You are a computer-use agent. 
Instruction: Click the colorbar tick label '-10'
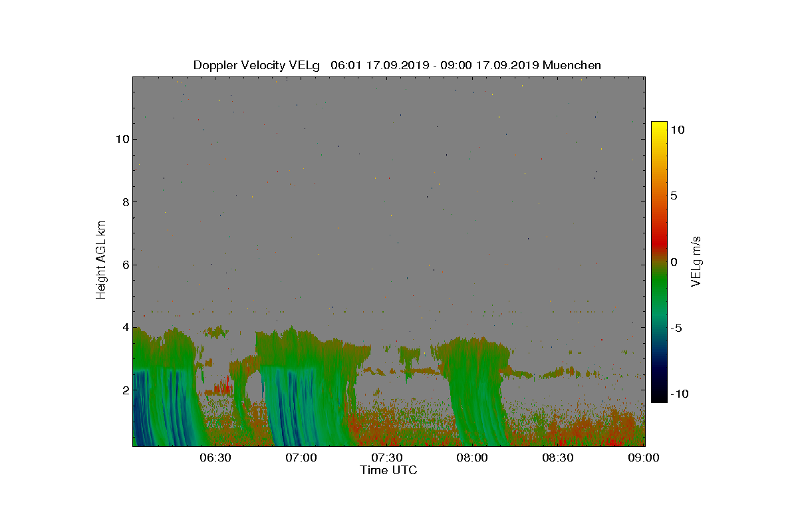[679, 394]
